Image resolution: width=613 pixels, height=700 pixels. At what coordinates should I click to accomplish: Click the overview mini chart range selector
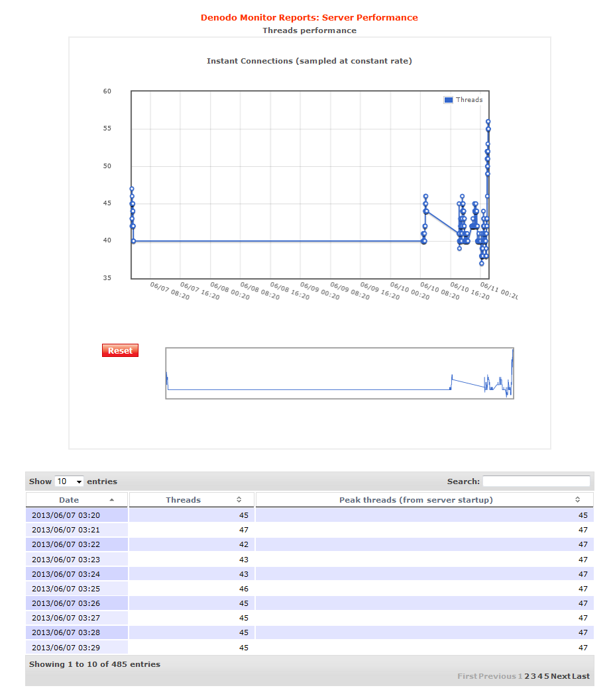pyautogui.click(x=339, y=374)
